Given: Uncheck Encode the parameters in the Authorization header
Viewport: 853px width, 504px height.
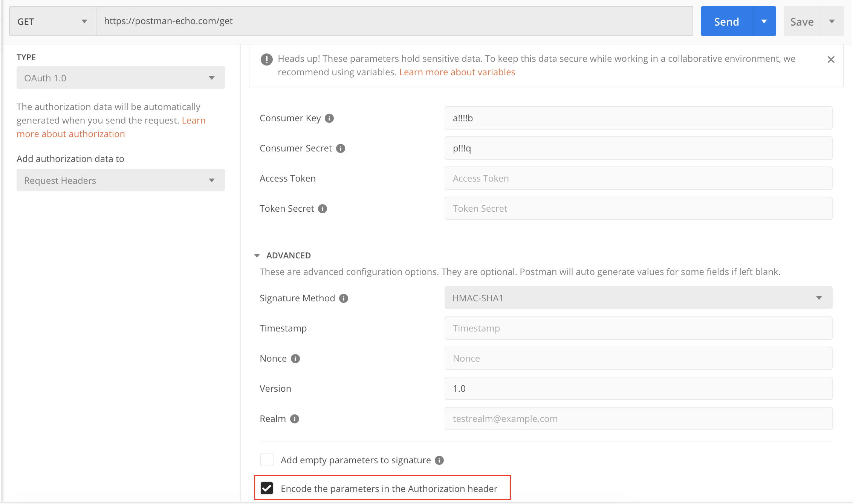Looking at the screenshot, I should tap(267, 488).
